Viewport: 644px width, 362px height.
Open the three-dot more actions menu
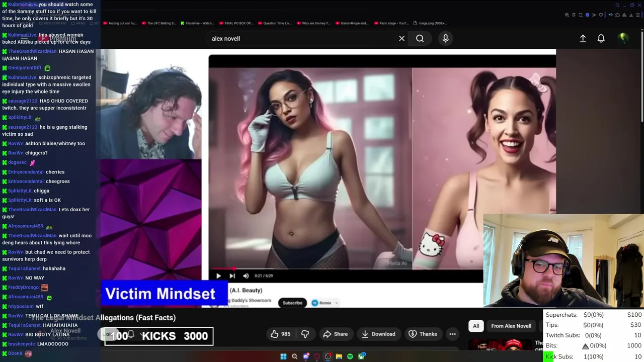point(452,334)
